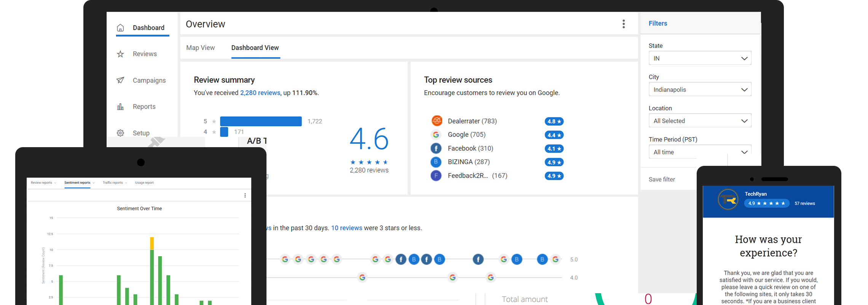
Task: Go to Reports in the sidebar
Action: point(144,106)
